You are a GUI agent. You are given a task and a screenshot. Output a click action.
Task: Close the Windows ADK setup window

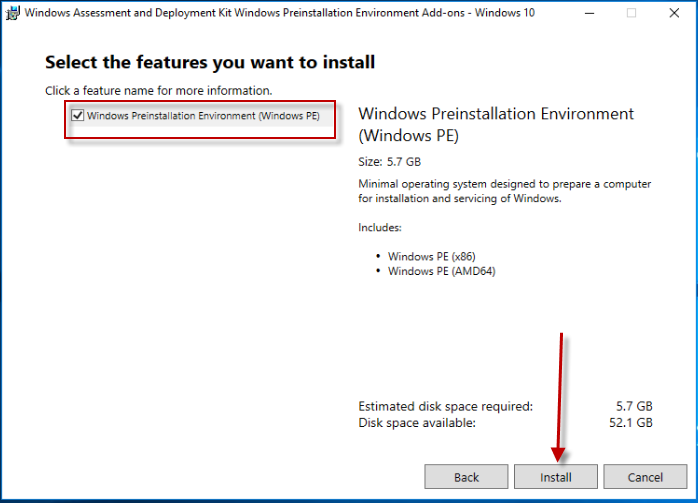click(x=674, y=13)
